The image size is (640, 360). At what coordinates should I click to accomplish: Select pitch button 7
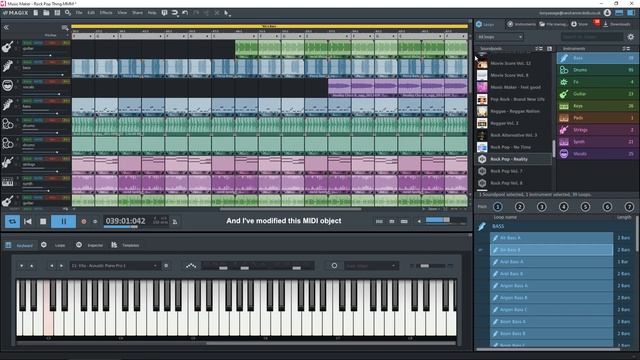(x=629, y=207)
